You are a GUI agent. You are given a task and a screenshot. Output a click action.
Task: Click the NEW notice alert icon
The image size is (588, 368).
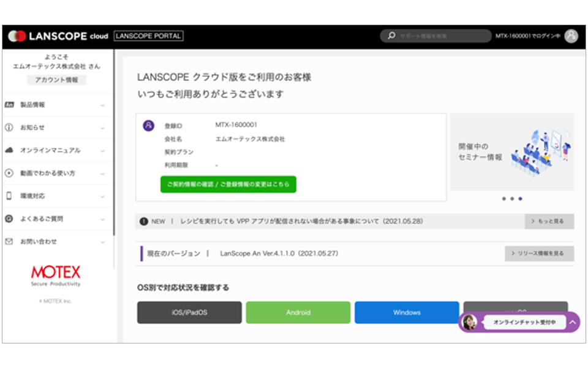tap(143, 221)
